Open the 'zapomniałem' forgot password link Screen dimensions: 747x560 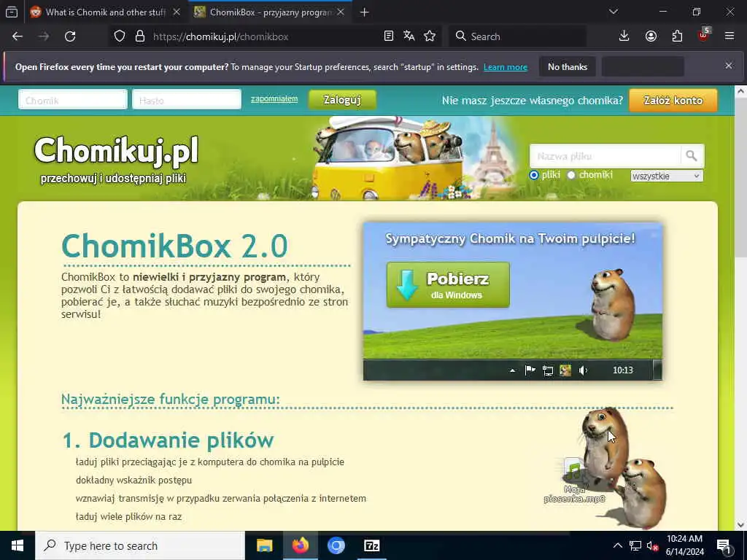pyautogui.click(x=274, y=98)
